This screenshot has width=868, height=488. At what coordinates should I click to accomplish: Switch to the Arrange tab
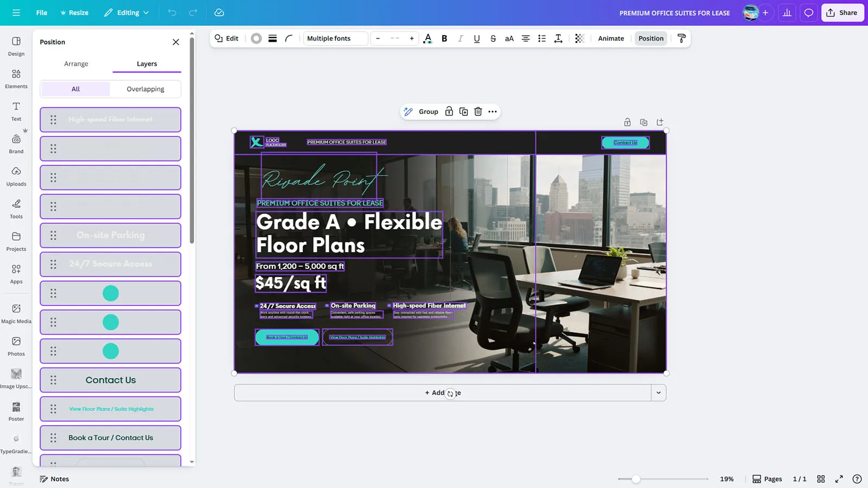click(x=76, y=63)
